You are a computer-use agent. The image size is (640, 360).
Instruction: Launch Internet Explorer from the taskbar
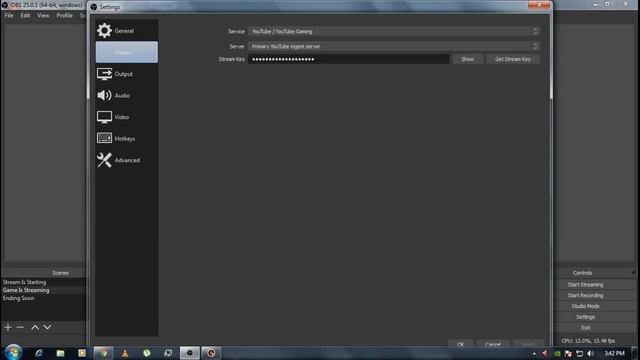coord(39,353)
